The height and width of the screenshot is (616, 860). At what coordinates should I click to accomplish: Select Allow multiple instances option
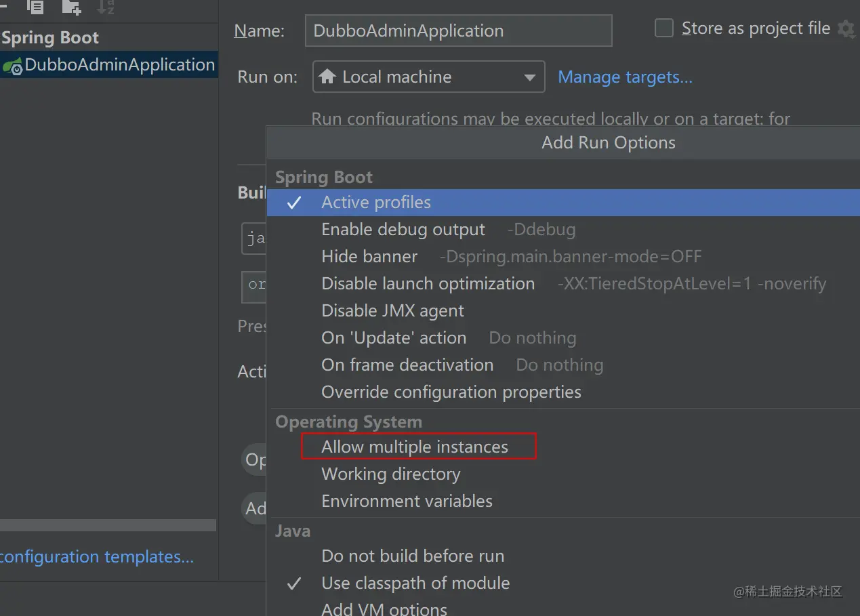[x=563, y=447]
